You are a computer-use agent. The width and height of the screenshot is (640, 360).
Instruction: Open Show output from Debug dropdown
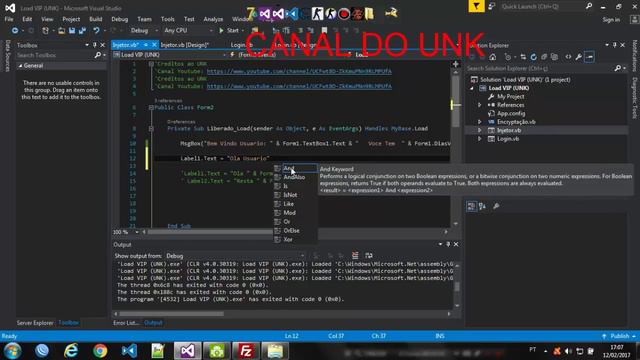pos(235,256)
